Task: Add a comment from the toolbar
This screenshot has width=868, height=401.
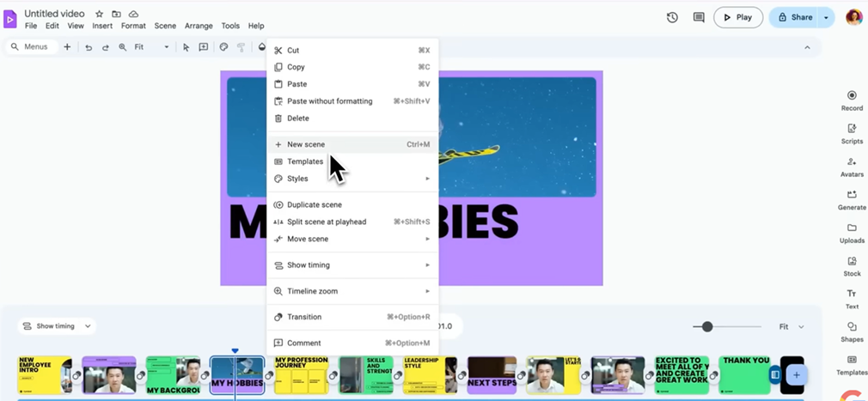Action: point(203,47)
